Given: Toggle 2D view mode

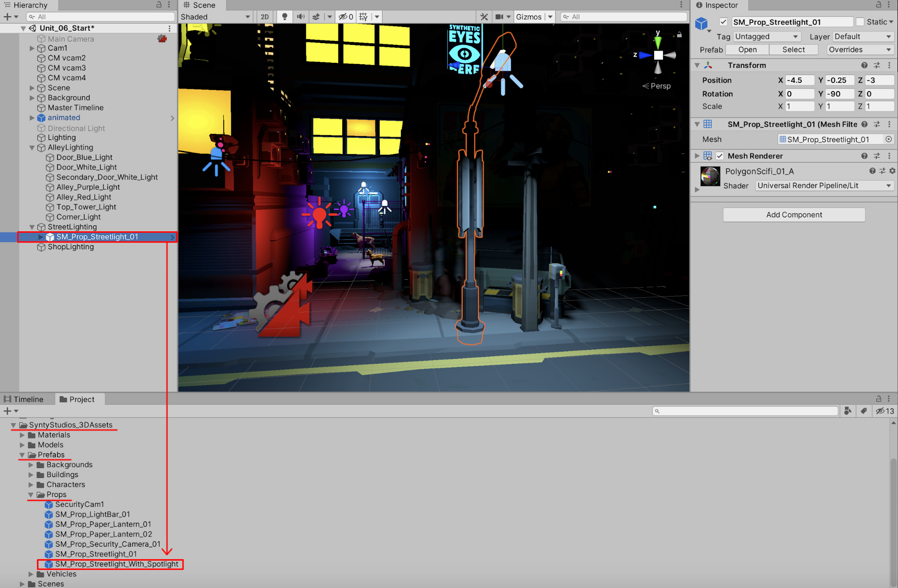Looking at the screenshot, I should [x=265, y=17].
